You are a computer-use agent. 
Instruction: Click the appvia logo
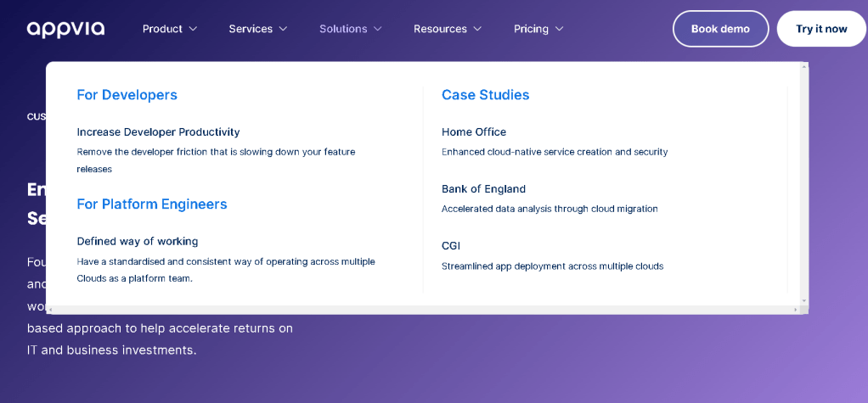tap(65, 30)
